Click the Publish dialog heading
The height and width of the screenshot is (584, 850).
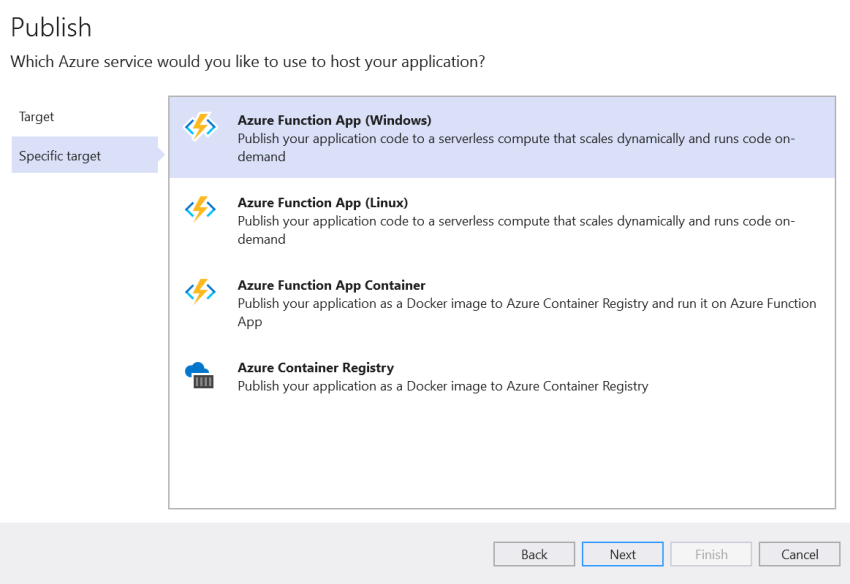pos(51,27)
